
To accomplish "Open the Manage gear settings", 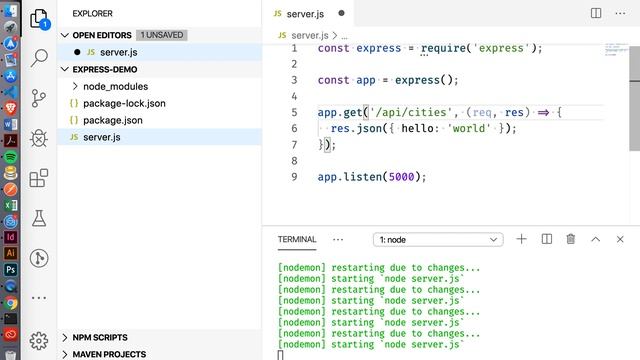I will pyautogui.click(x=39, y=340).
